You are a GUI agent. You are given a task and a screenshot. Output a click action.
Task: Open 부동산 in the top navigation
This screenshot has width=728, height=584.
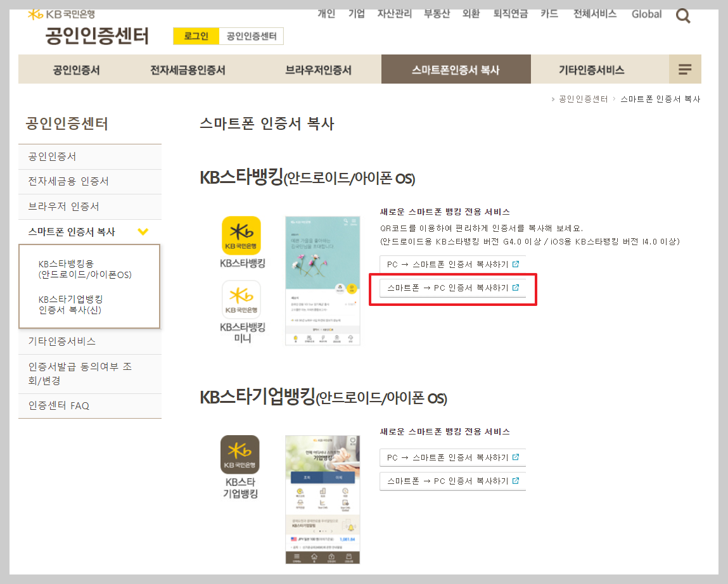pyautogui.click(x=437, y=14)
